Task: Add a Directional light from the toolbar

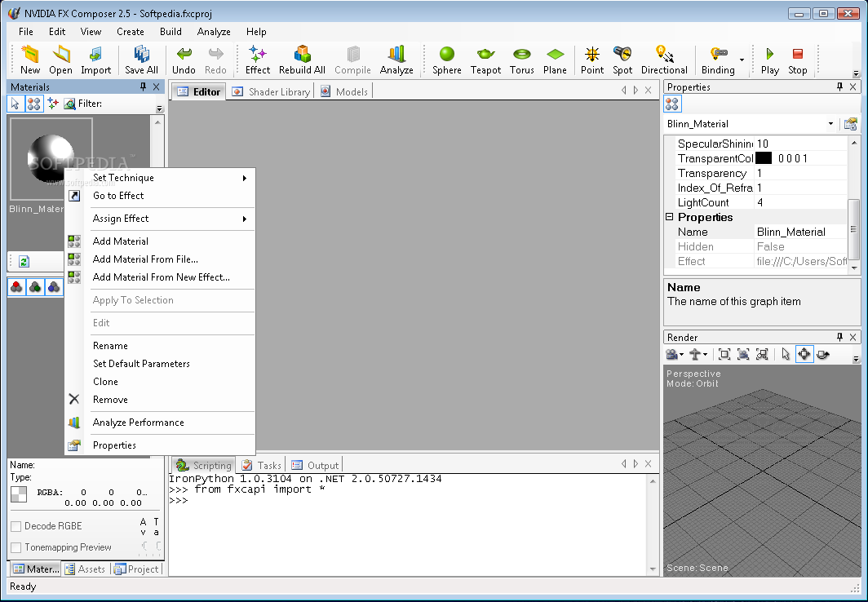Action: (x=664, y=60)
